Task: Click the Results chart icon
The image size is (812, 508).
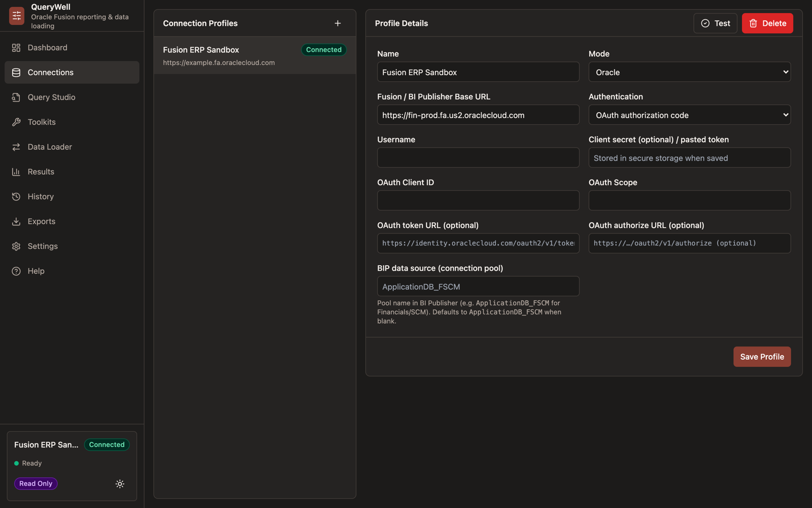Action: click(x=16, y=172)
